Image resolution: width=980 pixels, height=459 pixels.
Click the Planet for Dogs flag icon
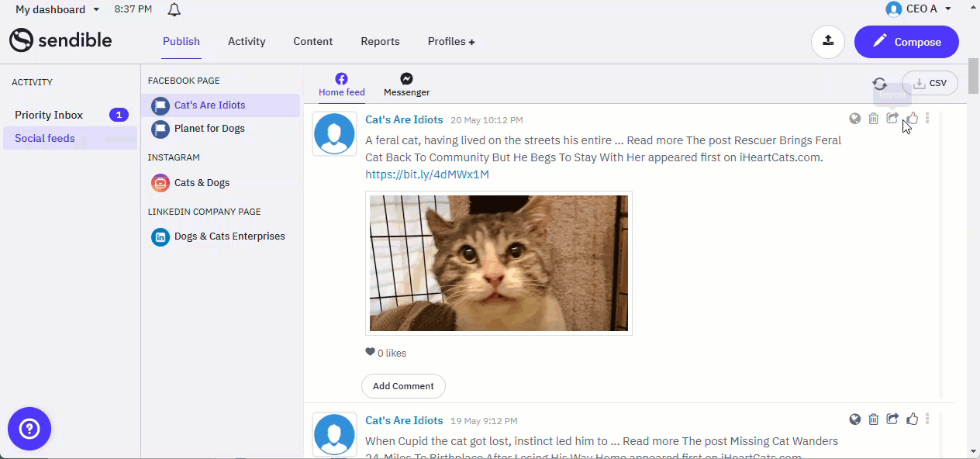pyautogui.click(x=160, y=129)
